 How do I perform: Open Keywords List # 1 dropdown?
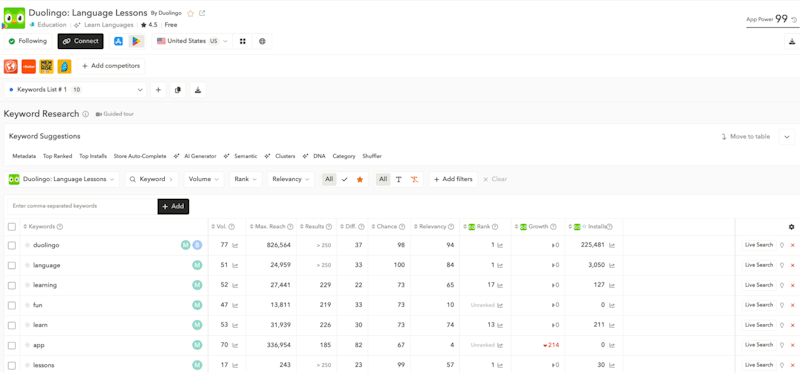click(x=75, y=90)
